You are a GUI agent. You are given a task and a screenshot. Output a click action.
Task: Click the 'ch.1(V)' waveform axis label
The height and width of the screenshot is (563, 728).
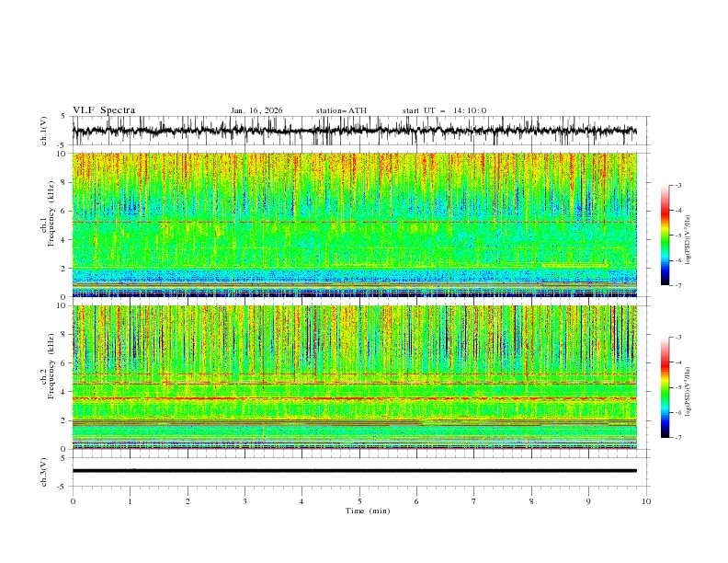pyautogui.click(x=44, y=131)
